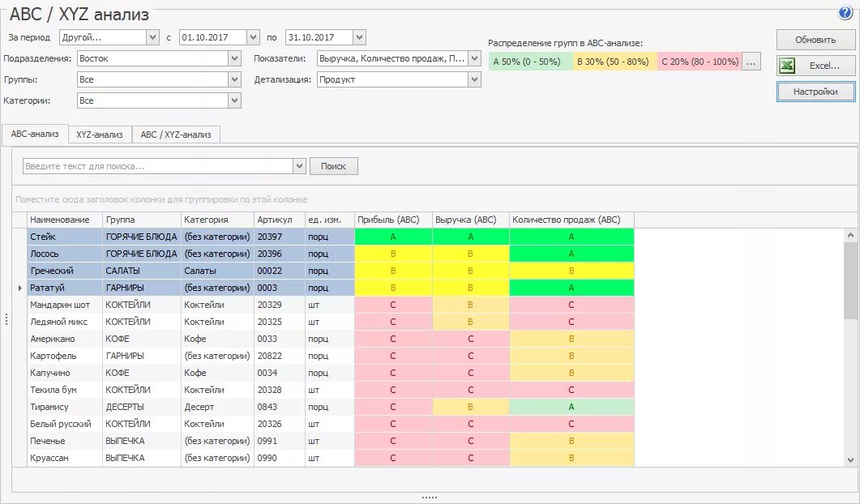Screen dimensions: 860x504
Task: Click the Поиск button
Action: coord(333,166)
